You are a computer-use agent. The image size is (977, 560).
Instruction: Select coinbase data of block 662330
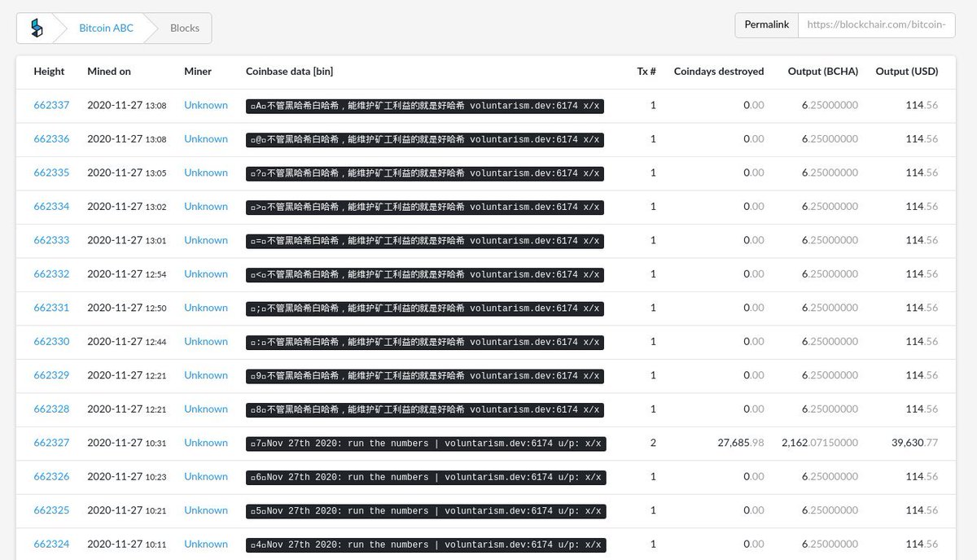click(425, 342)
